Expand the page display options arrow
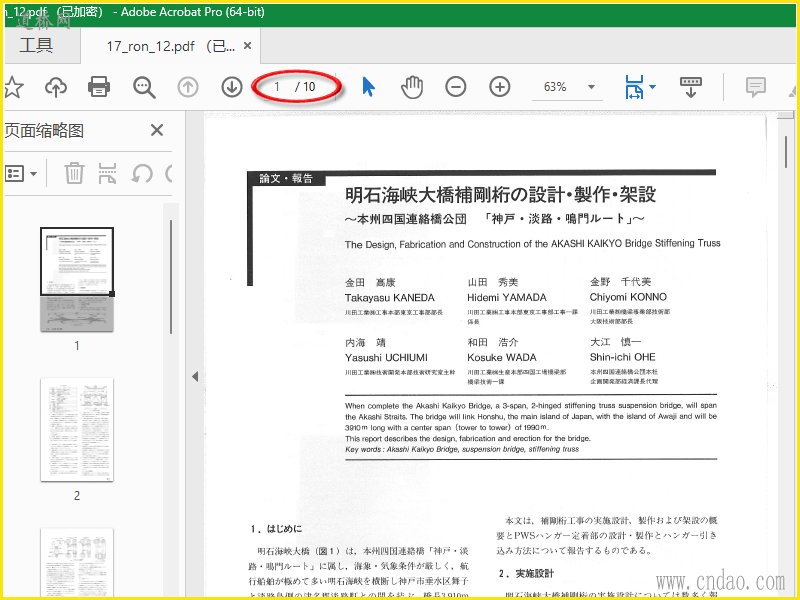This screenshot has width=800, height=600. [x=652, y=87]
